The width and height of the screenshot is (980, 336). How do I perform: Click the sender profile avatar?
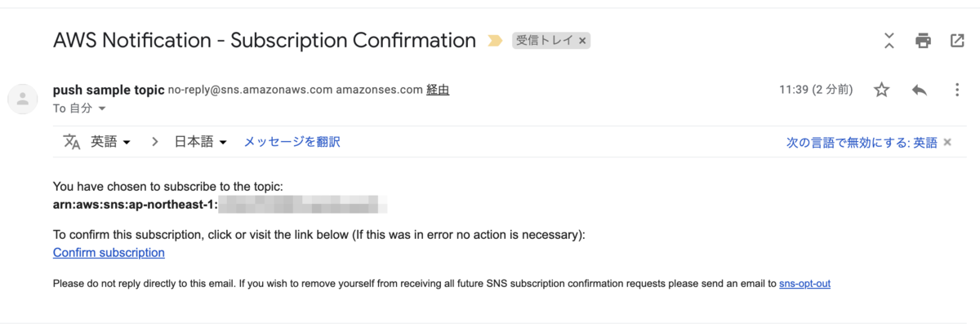[23, 99]
